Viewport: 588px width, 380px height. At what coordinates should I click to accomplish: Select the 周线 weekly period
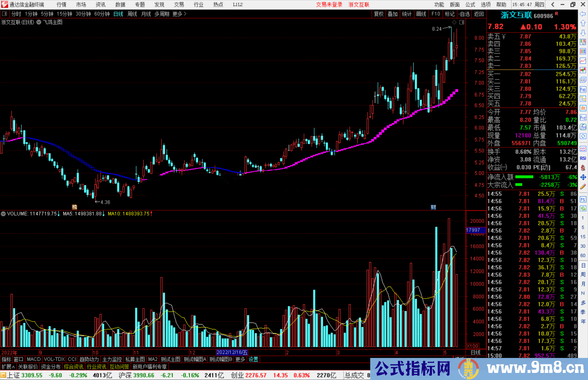(x=132, y=14)
